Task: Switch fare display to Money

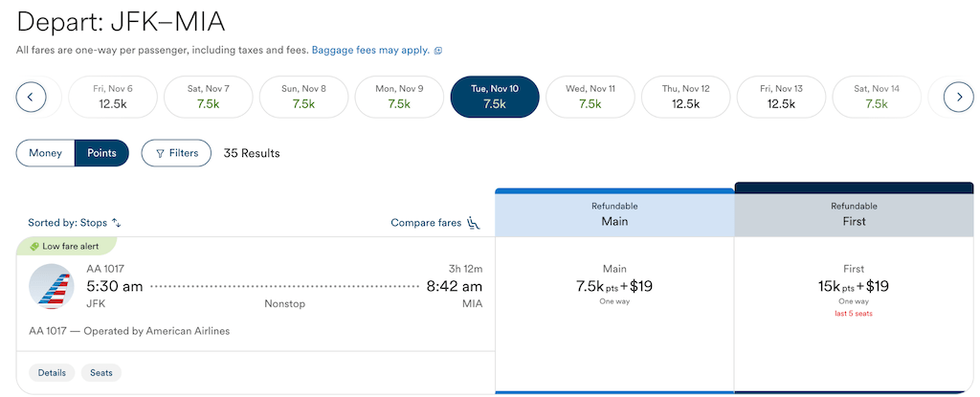Action: [46, 153]
